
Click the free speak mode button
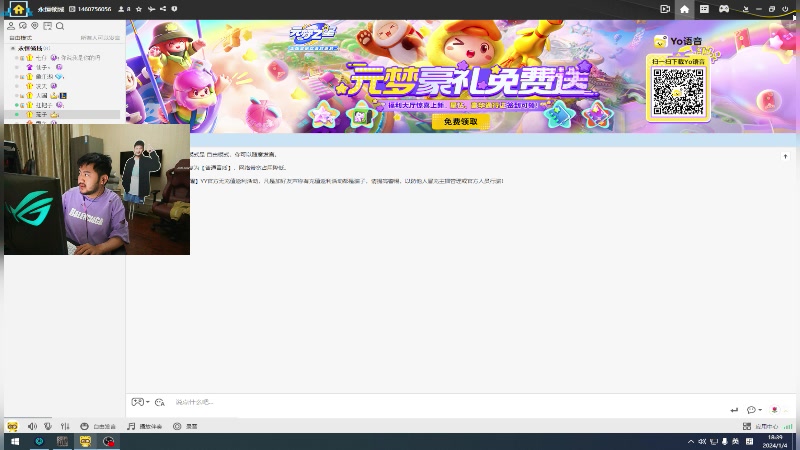coord(98,426)
